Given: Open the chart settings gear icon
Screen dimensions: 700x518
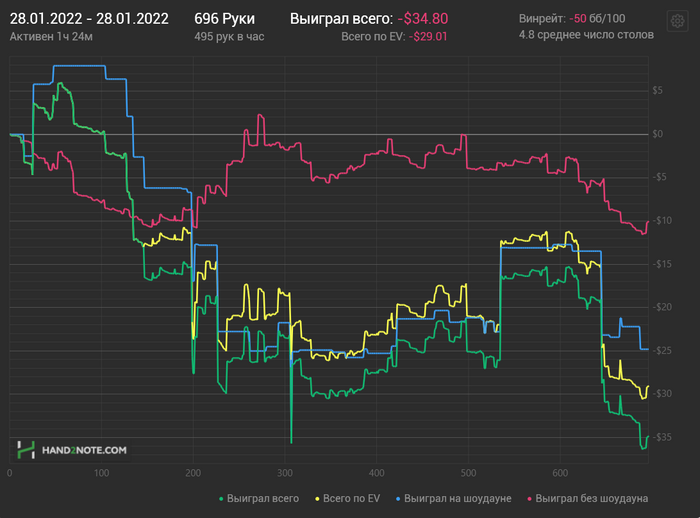Looking at the screenshot, I should [x=677, y=21].
